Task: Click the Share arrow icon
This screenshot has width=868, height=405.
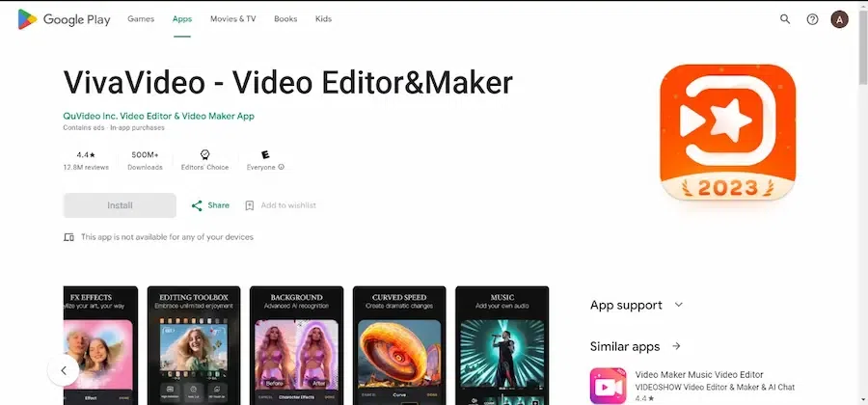Action: (197, 205)
